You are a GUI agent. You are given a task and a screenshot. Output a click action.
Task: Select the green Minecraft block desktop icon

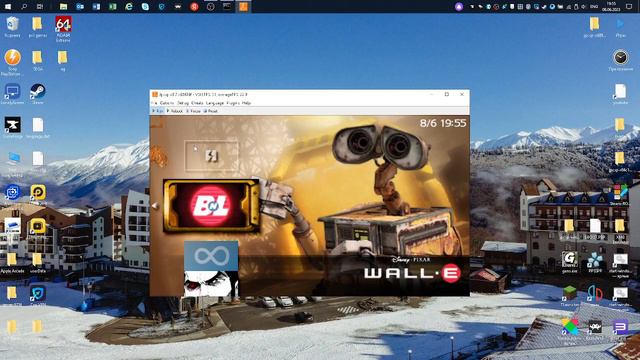[x=569, y=296]
